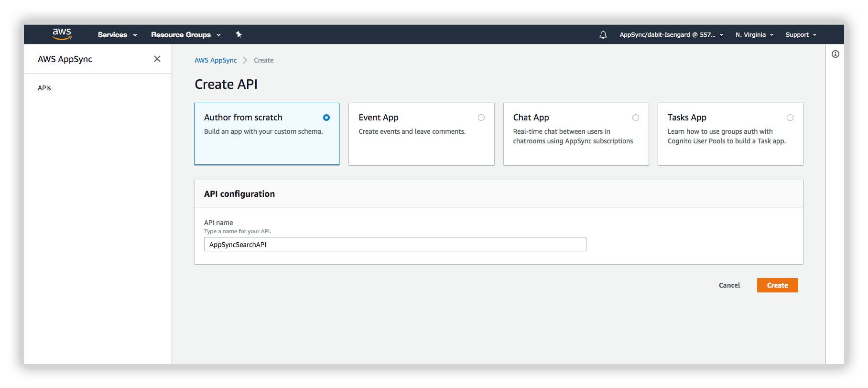The image size is (868, 388).
Task: Click the Event App card title
Action: 379,118
